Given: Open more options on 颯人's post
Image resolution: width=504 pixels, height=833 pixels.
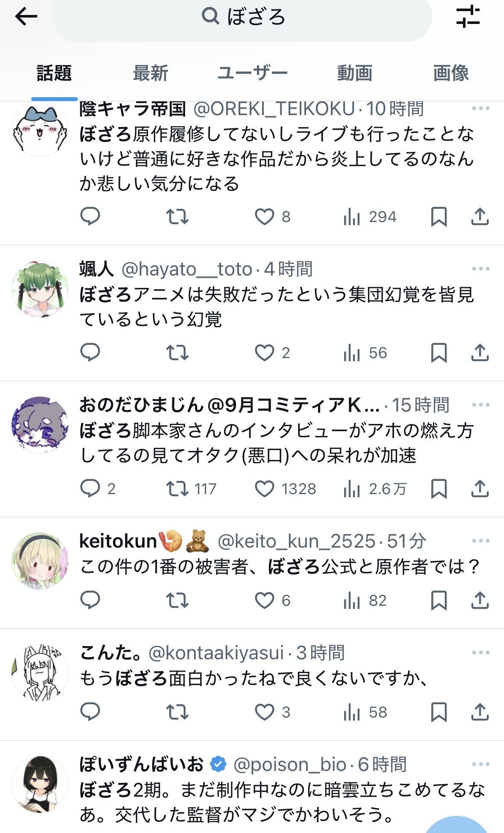Looking at the screenshot, I should [x=480, y=269].
